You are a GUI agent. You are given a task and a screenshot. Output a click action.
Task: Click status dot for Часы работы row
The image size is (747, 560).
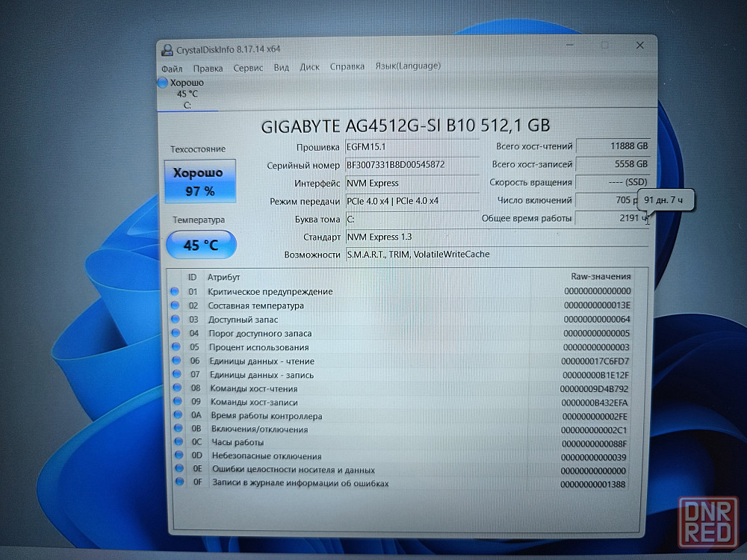click(179, 441)
